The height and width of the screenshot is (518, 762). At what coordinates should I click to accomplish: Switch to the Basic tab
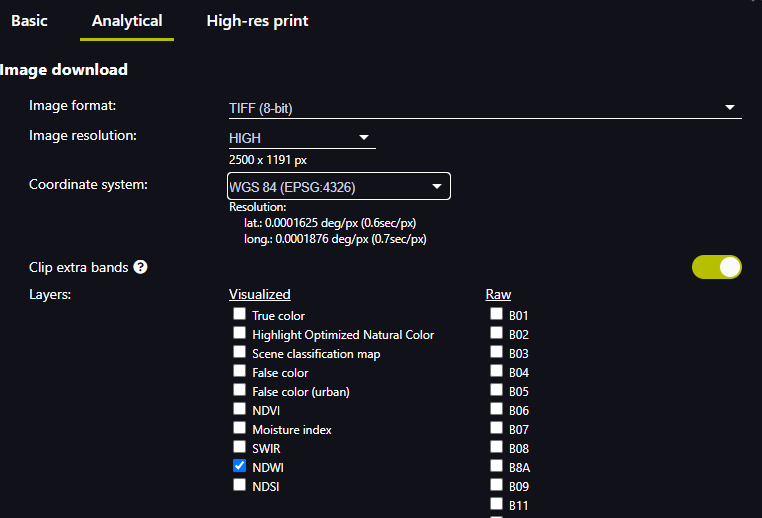click(x=29, y=21)
